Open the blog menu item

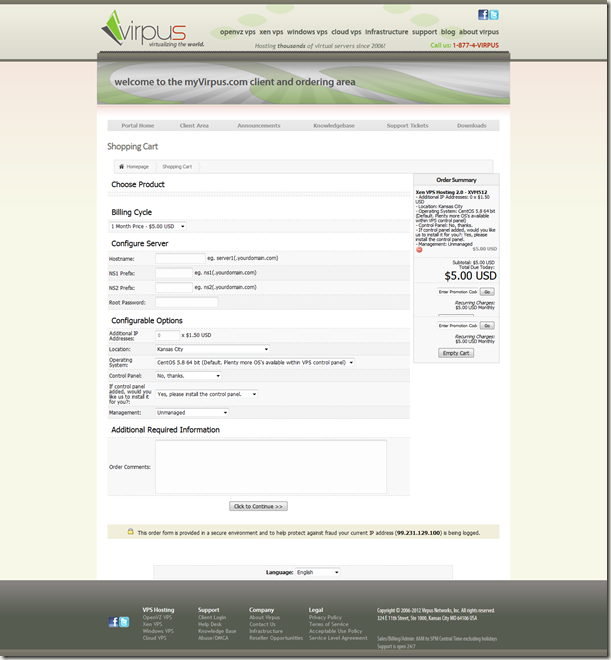click(x=448, y=32)
